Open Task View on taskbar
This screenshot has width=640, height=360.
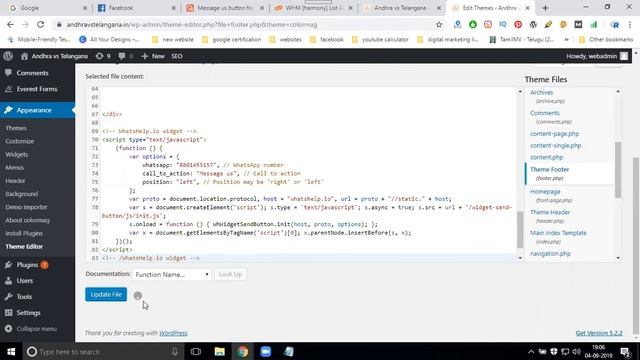tap(196, 351)
